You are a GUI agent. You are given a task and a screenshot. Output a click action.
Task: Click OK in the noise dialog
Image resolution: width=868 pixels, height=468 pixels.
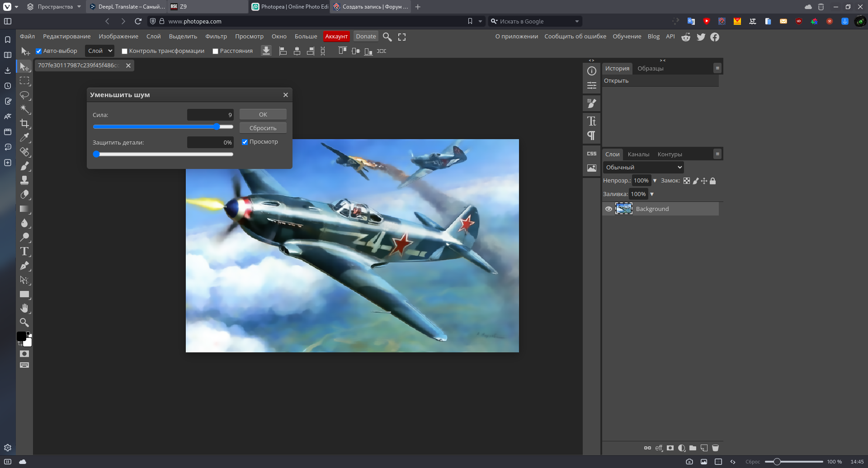(x=263, y=114)
